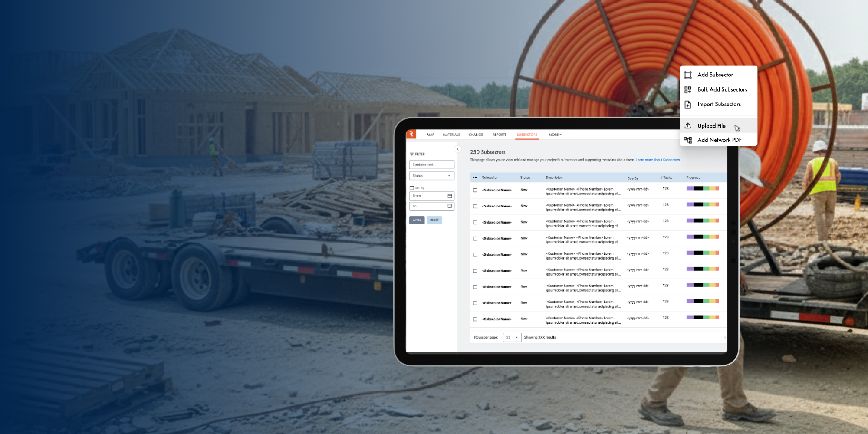Open the Learn more about Subsectors link
Viewport: 868px width, 434px height.
tap(658, 160)
